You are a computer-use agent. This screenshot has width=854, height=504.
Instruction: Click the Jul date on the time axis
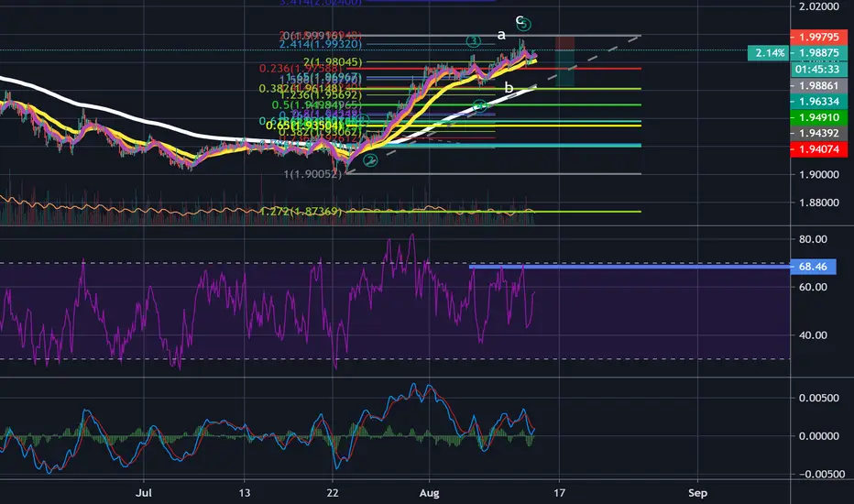pos(143,493)
